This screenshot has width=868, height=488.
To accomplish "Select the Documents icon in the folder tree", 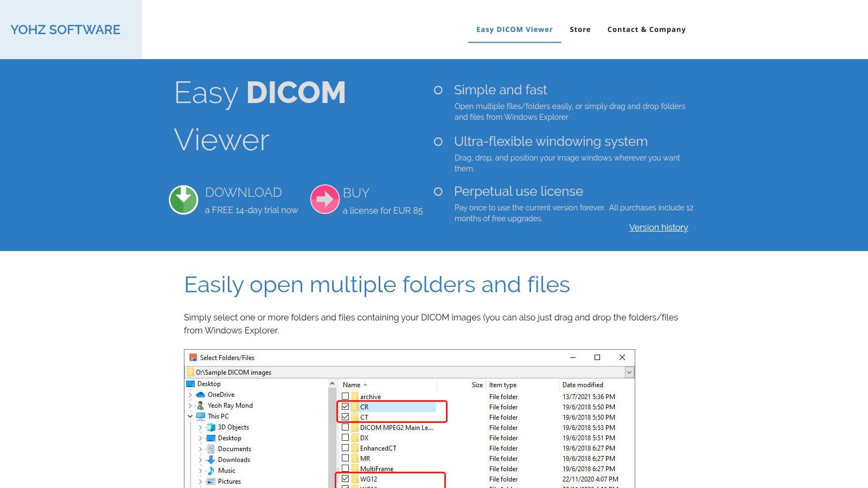I will (x=212, y=449).
